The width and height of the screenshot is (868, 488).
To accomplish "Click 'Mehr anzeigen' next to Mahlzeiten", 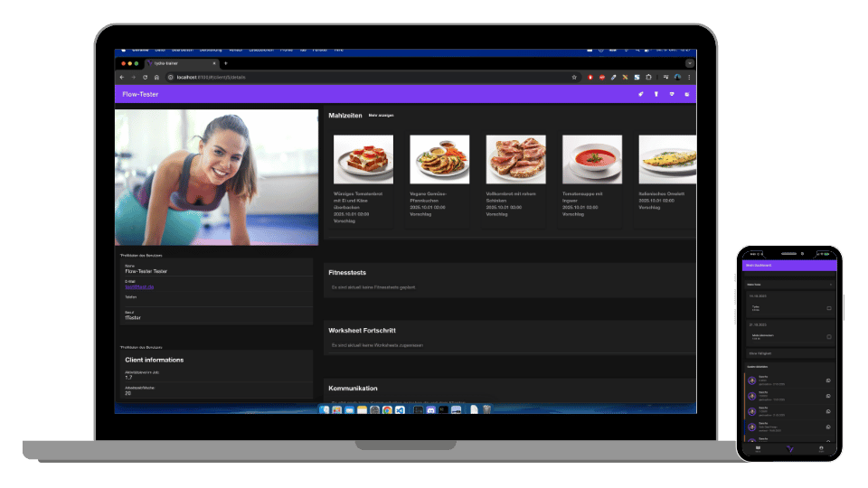I will tap(381, 116).
